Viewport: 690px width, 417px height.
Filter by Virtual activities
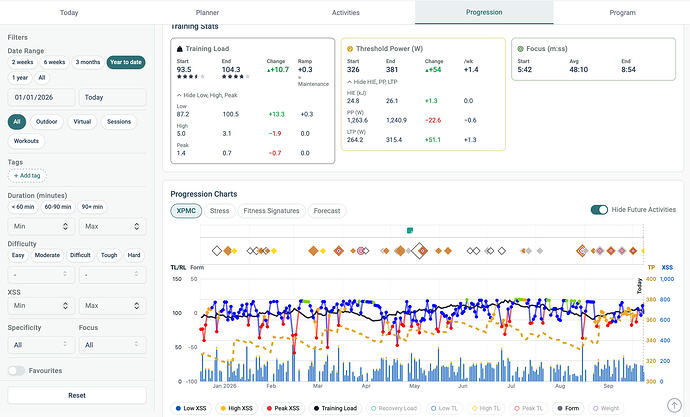coord(82,122)
